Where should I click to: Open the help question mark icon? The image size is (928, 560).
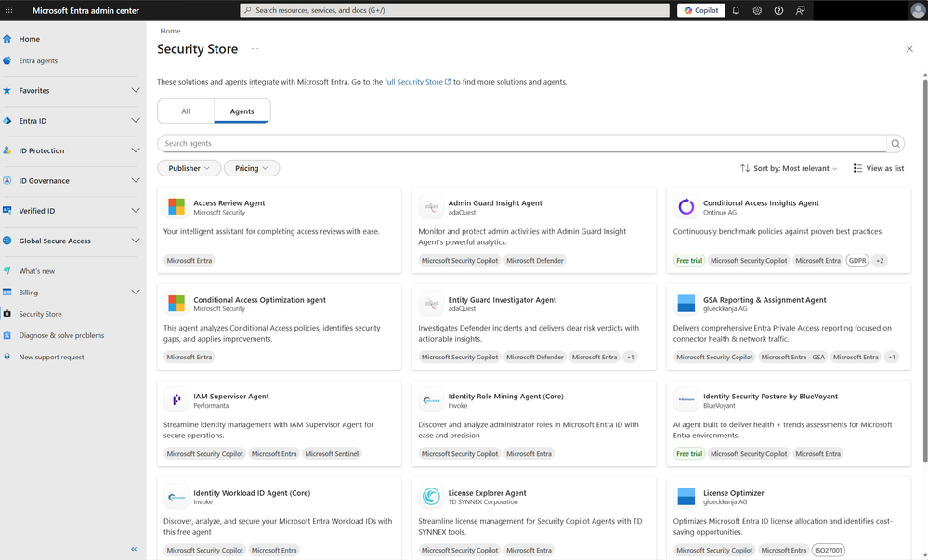pyautogui.click(x=778, y=10)
